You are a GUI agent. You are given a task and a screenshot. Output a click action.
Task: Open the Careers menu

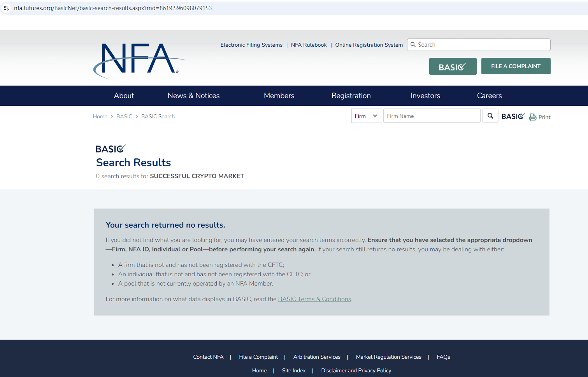pyautogui.click(x=489, y=96)
